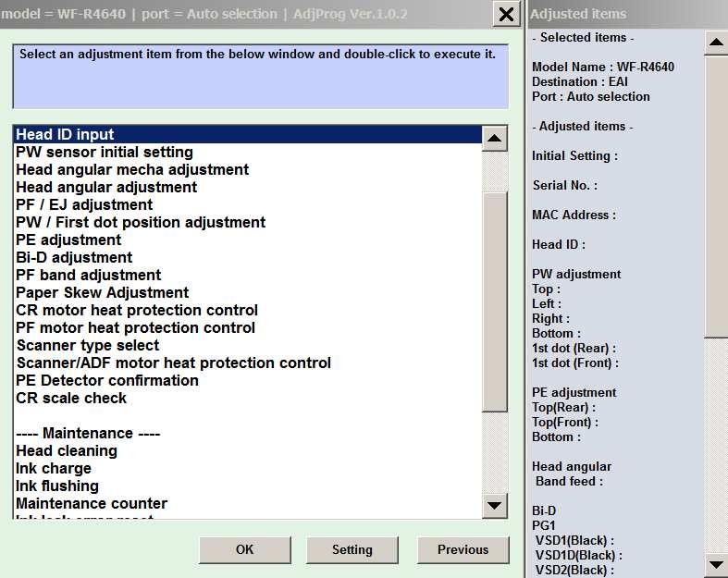Viewport: 728px width, 578px height.
Task: Click adjustment list scroll up arrow
Action: (x=495, y=139)
